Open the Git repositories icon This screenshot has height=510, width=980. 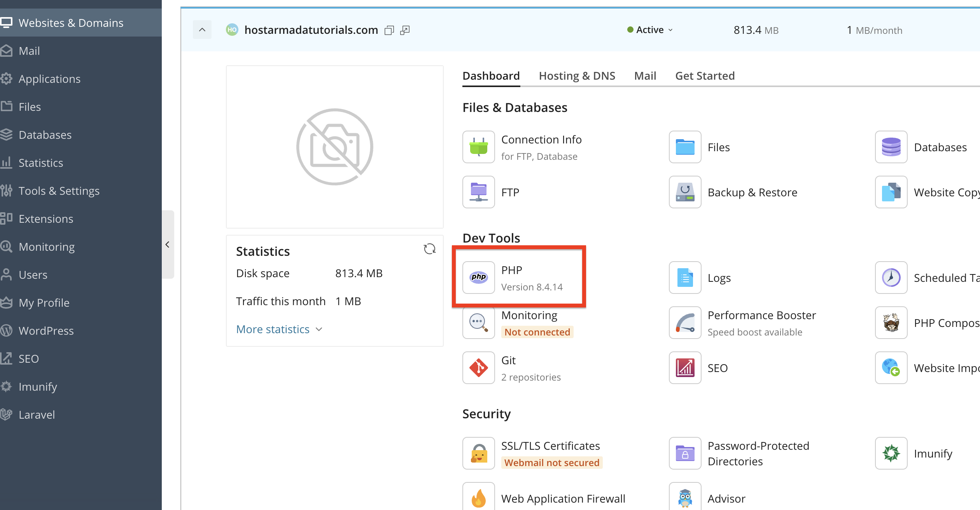[x=478, y=368]
